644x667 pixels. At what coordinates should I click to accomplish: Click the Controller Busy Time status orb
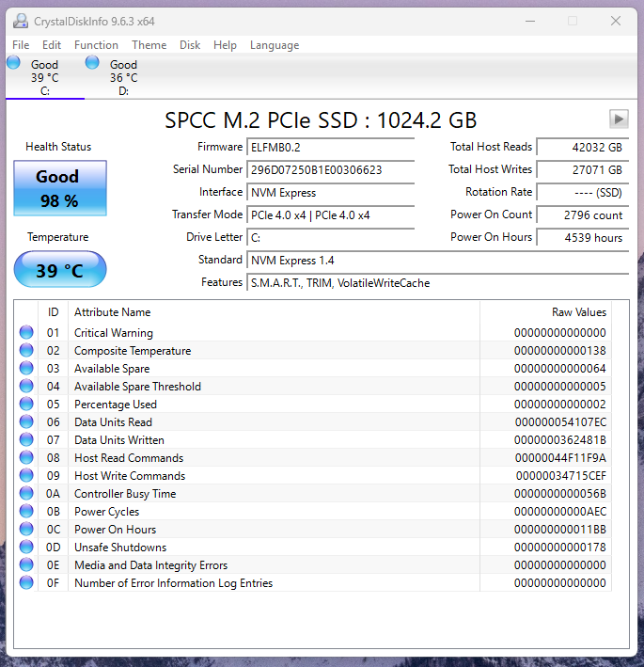click(x=26, y=493)
